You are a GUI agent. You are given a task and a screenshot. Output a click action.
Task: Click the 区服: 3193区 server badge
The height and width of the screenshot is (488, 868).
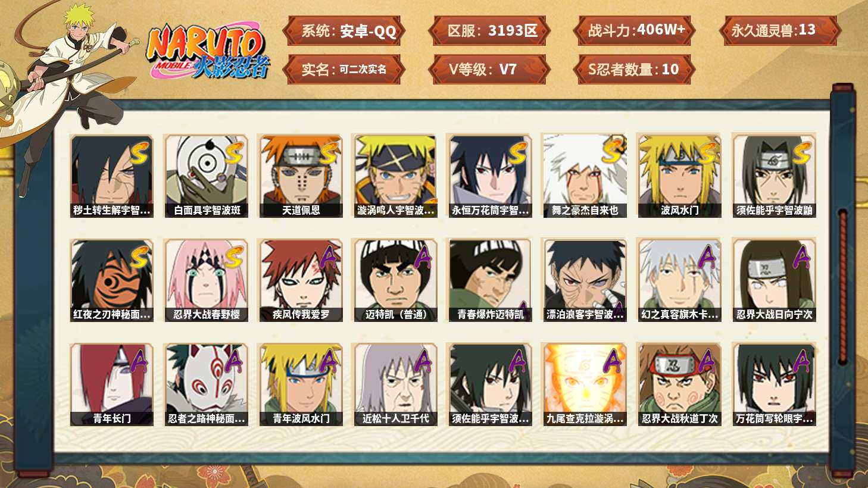pos(489,31)
